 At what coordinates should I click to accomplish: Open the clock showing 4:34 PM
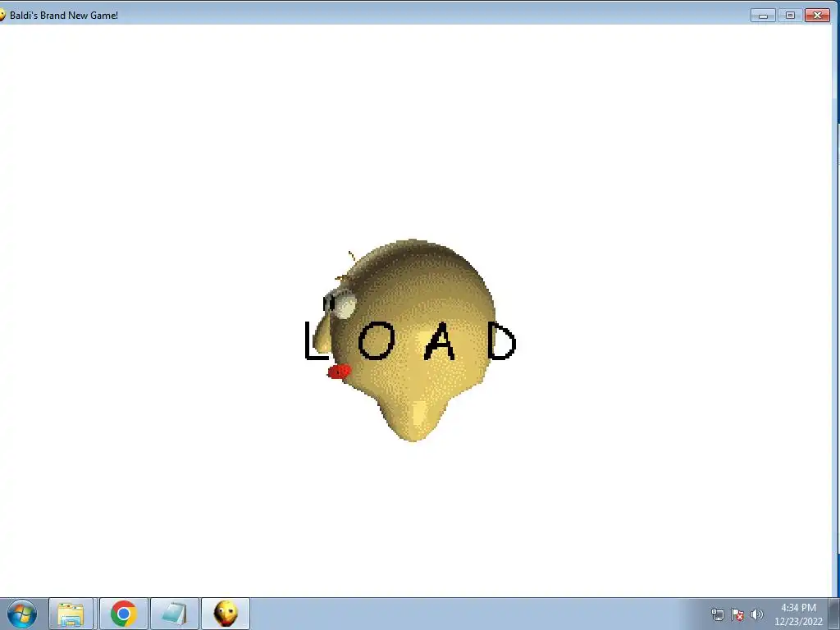[x=798, y=608]
